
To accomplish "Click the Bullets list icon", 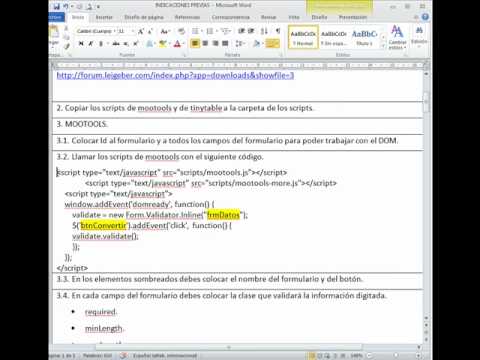I will [196, 31].
